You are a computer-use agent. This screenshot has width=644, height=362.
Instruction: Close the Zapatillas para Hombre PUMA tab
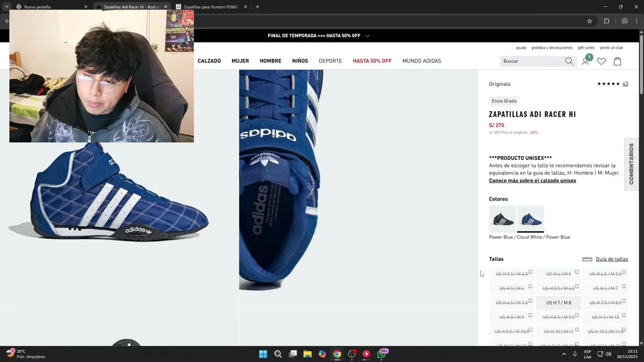point(246,7)
